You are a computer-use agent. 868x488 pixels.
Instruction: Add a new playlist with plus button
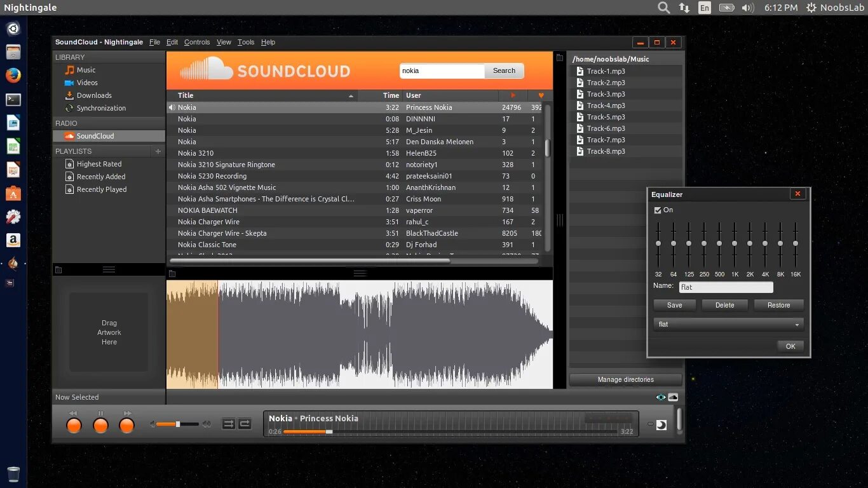(158, 151)
